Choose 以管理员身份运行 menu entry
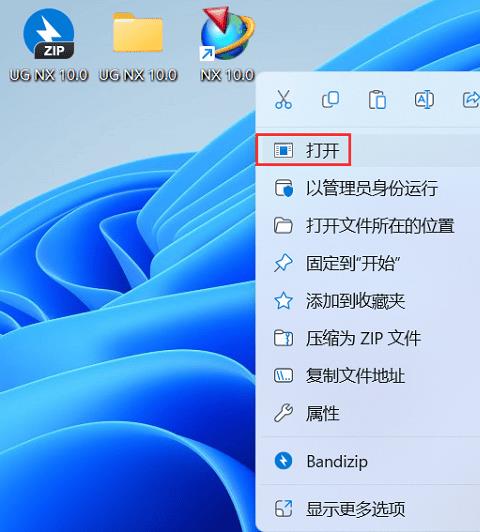 tap(368, 188)
